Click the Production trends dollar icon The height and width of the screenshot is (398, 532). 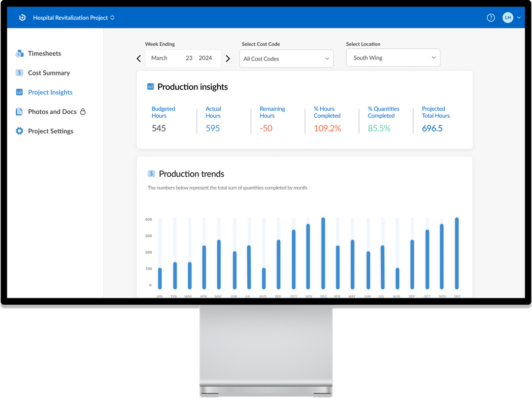click(151, 173)
